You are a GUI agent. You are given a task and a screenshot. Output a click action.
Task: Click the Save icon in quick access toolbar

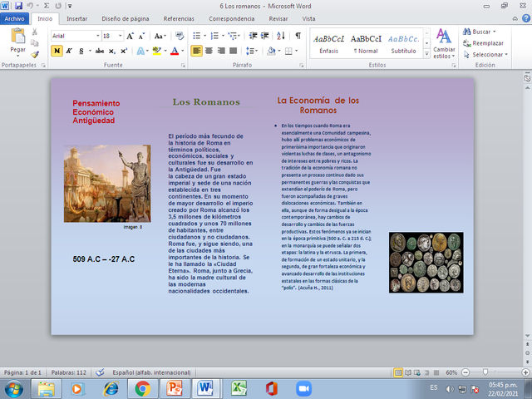(x=18, y=6)
